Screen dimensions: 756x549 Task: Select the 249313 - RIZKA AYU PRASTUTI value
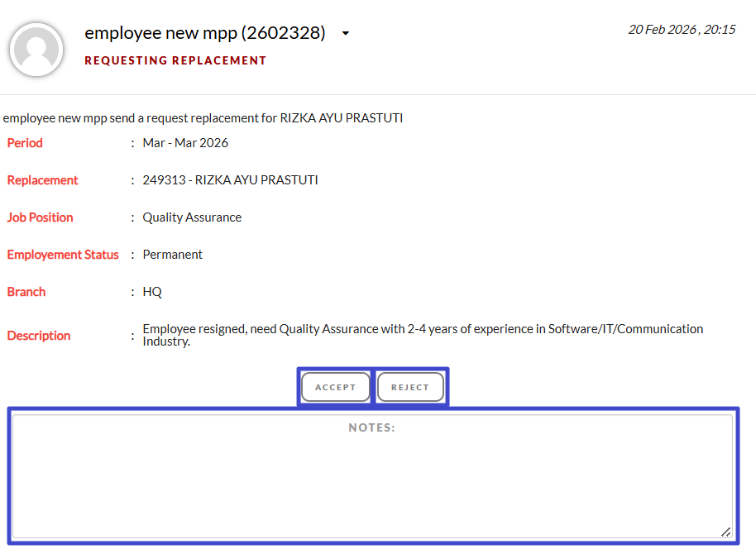point(230,180)
